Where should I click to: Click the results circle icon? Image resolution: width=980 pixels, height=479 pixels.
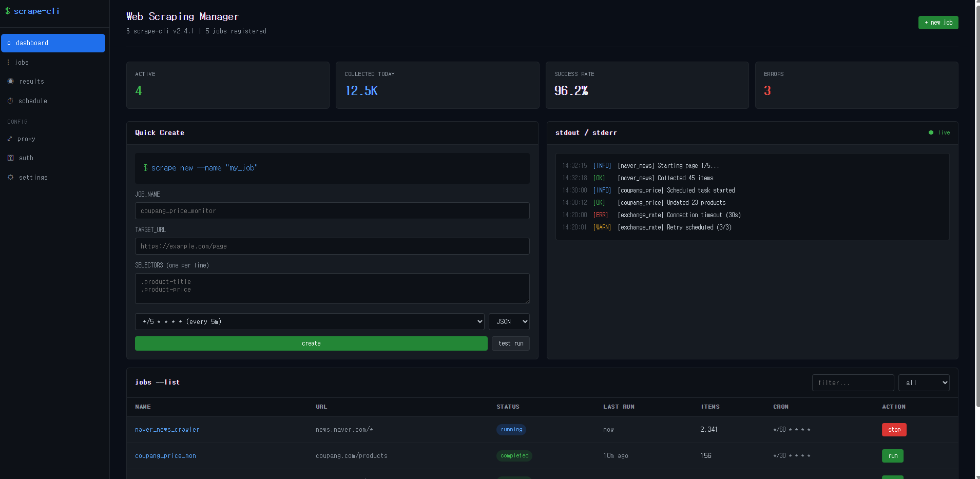point(11,81)
